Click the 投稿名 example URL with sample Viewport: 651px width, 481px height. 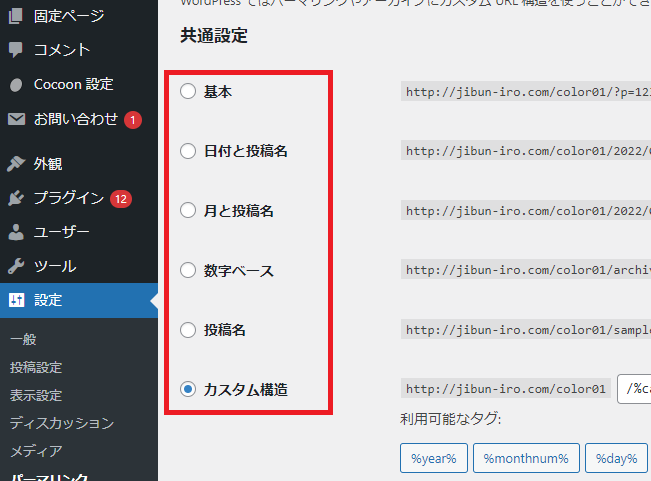pos(526,330)
